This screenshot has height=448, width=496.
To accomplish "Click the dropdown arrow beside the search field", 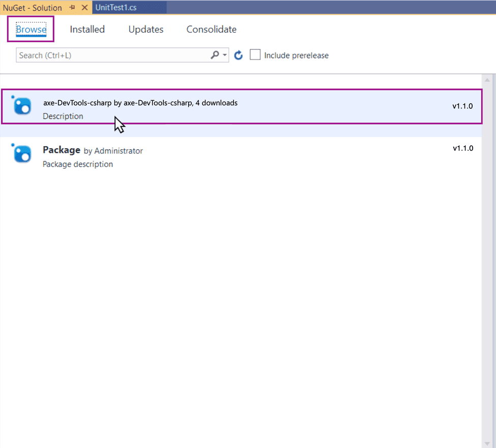I will (x=224, y=54).
